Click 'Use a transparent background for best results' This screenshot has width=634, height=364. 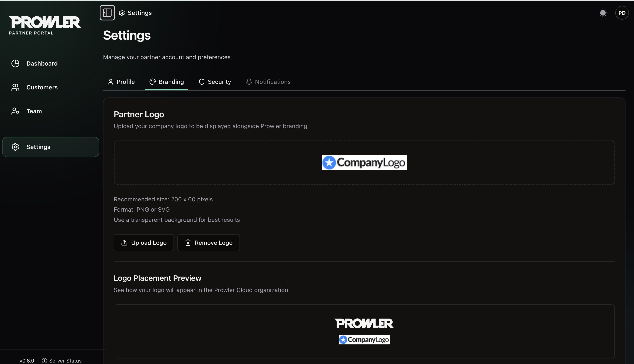[x=177, y=220]
